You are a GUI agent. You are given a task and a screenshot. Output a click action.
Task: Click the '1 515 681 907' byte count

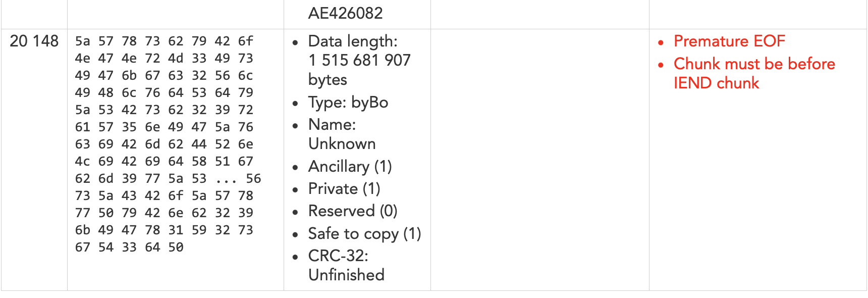point(359,60)
